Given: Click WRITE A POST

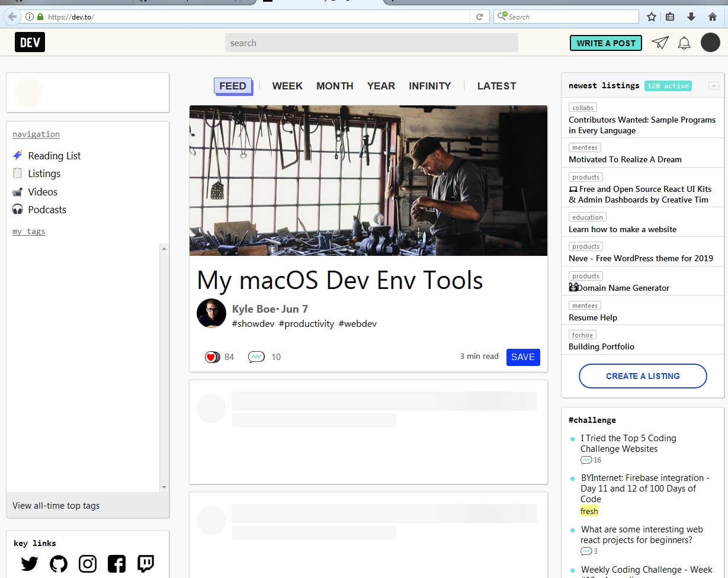Looking at the screenshot, I should [x=605, y=43].
